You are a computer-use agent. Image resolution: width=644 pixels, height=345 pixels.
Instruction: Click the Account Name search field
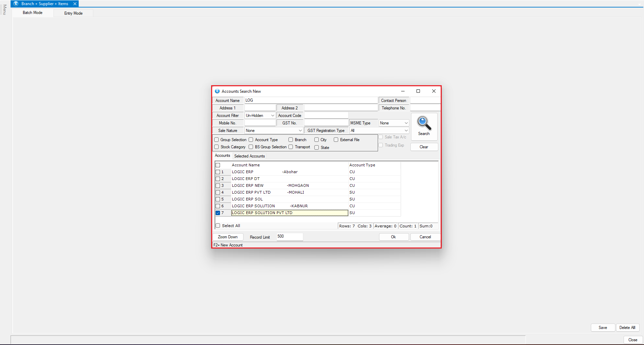[x=311, y=100]
